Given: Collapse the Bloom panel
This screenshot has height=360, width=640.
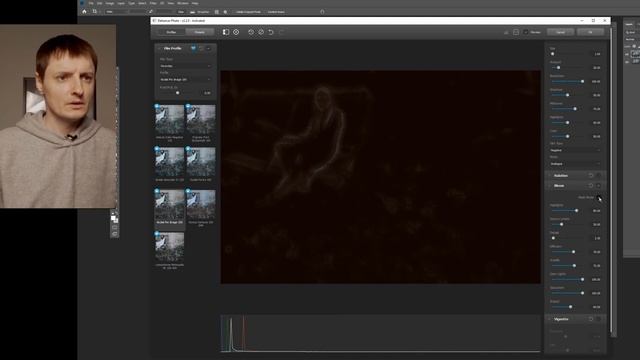Looking at the screenshot, I should pyautogui.click(x=549, y=186).
